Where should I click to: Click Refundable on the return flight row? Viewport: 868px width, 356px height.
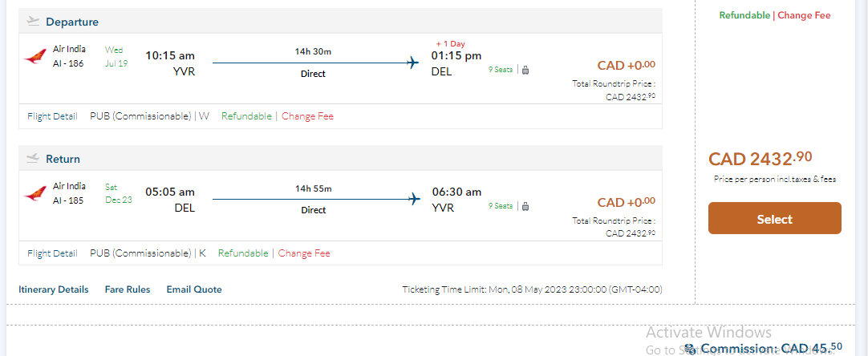point(243,253)
